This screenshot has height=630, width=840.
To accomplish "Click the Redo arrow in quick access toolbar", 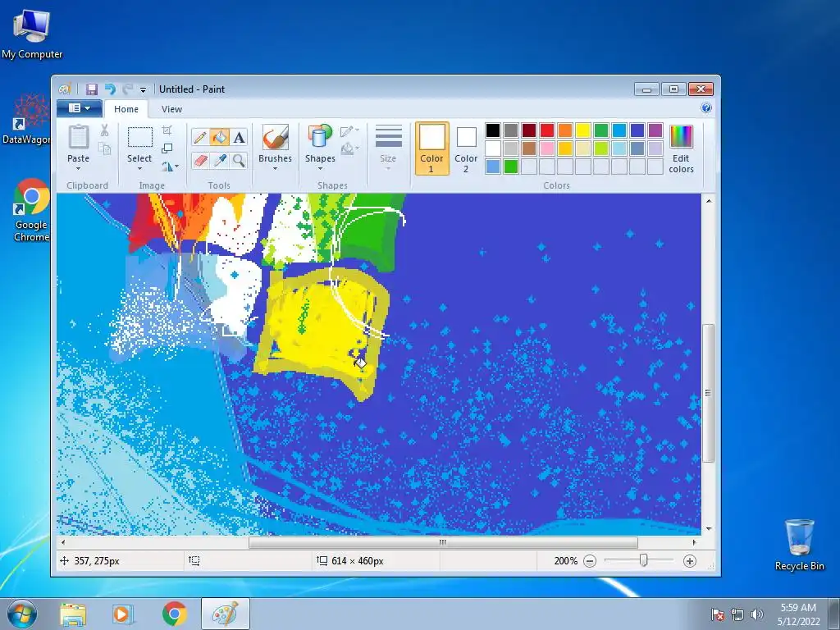I will [127, 89].
